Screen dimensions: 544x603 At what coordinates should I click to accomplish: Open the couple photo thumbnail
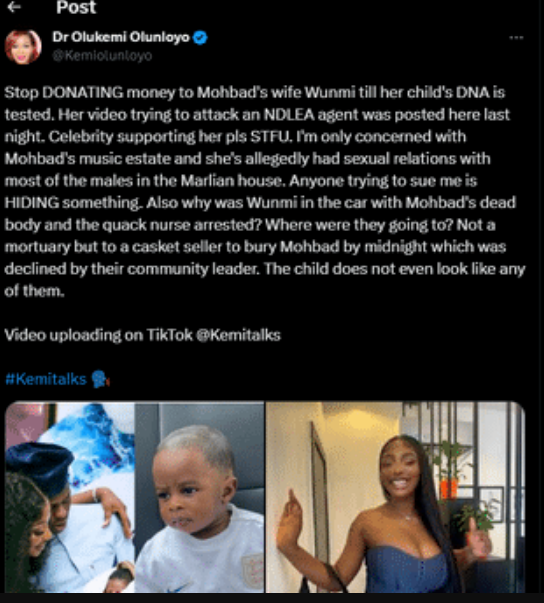point(70,497)
